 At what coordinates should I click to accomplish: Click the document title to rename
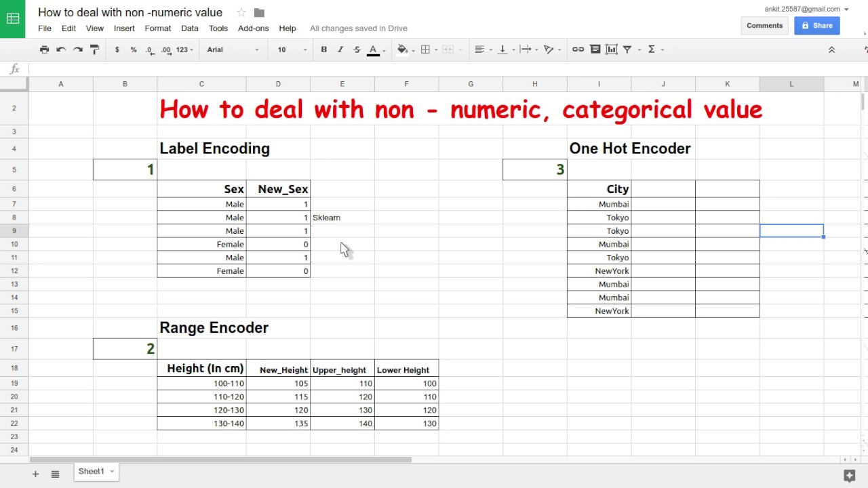[130, 12]
